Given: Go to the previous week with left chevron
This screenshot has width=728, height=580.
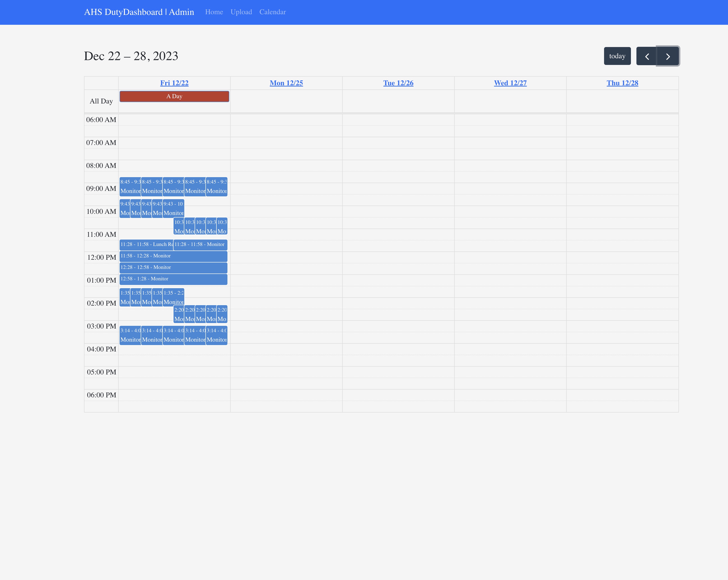Looking at the screenshot, I should coord(647,56).
